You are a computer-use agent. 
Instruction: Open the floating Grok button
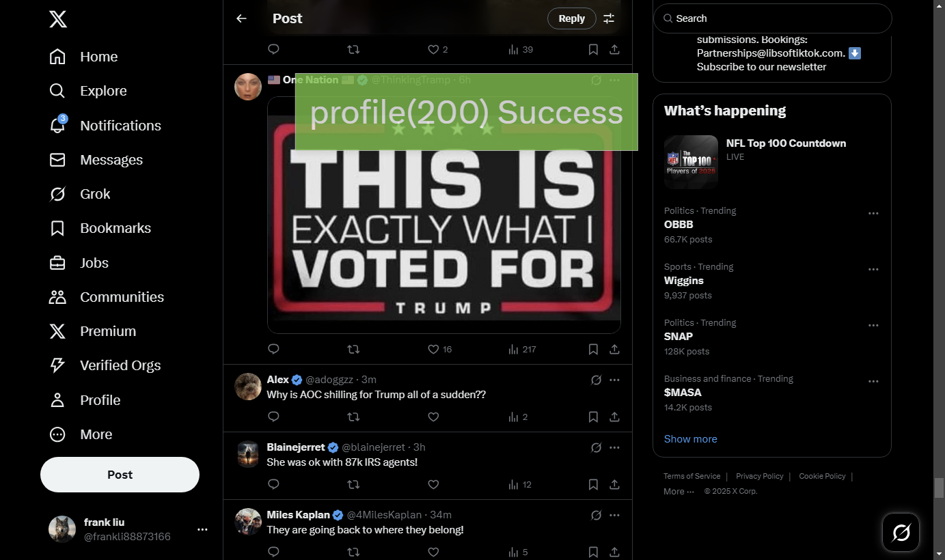click(901, 532)
